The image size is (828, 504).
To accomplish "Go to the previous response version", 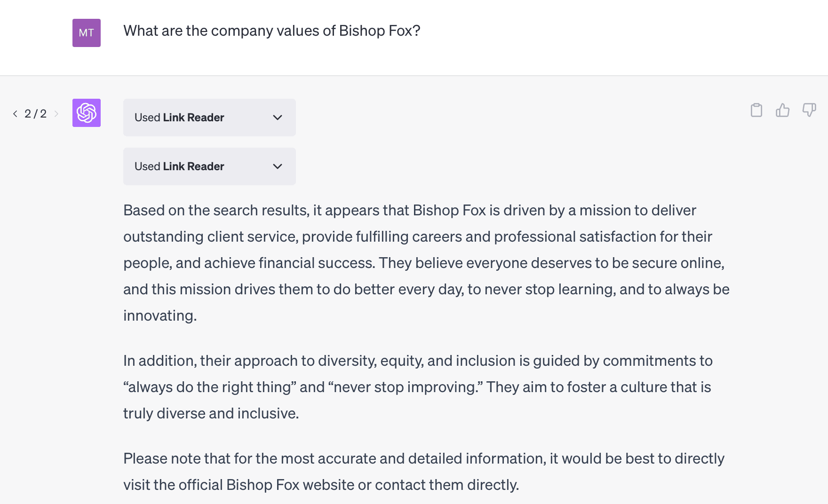I will pyautogui.click(x=15, y=114).
